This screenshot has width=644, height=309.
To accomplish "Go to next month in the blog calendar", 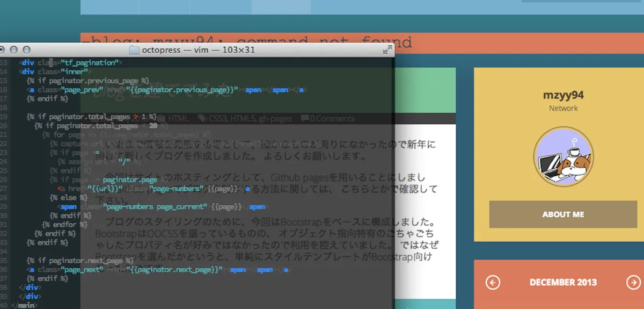I will (633, 283).
